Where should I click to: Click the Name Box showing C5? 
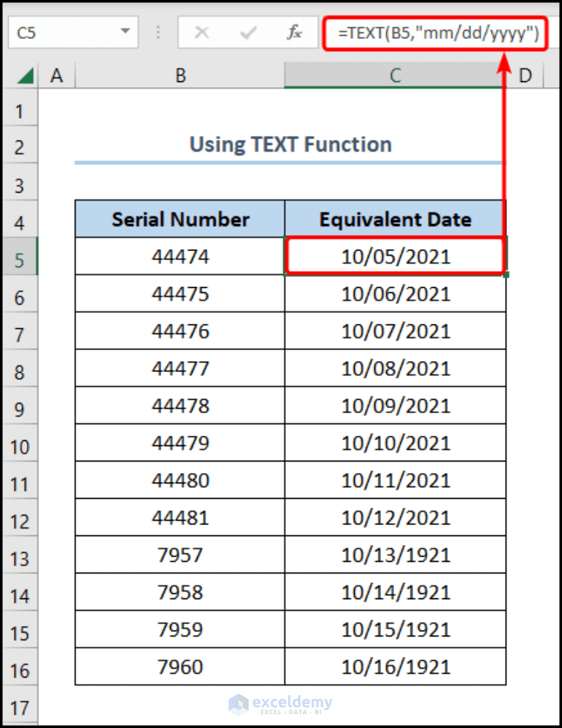(x=59, y=32)
